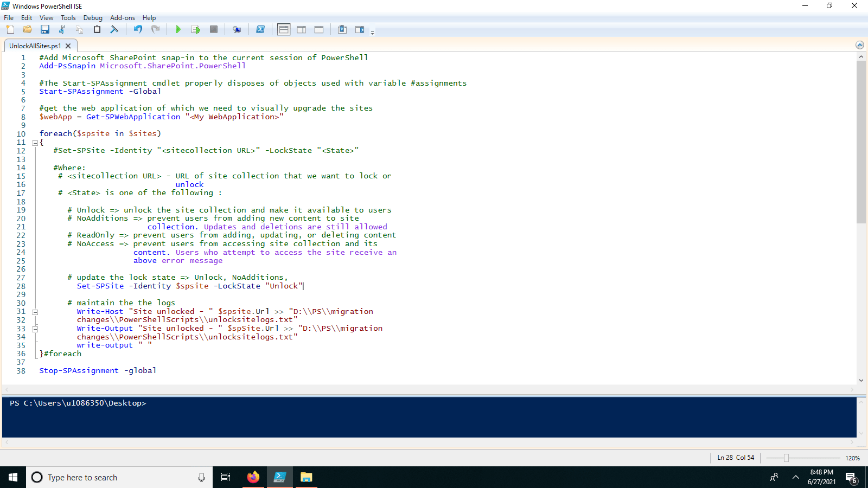Open a New Remote PowerShell Tab
The width and height of the screenshot is (868, 488).
(x=237, y=29)
